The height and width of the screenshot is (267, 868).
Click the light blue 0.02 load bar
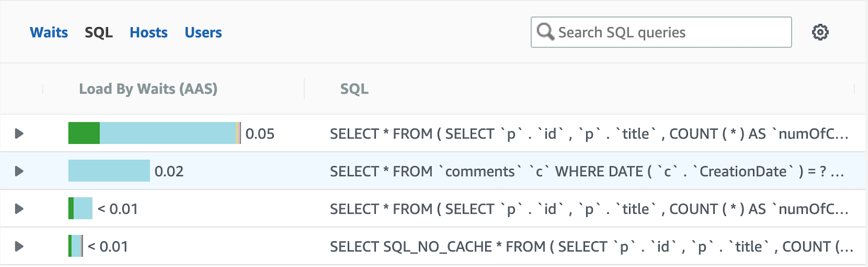tap(109, 171)
